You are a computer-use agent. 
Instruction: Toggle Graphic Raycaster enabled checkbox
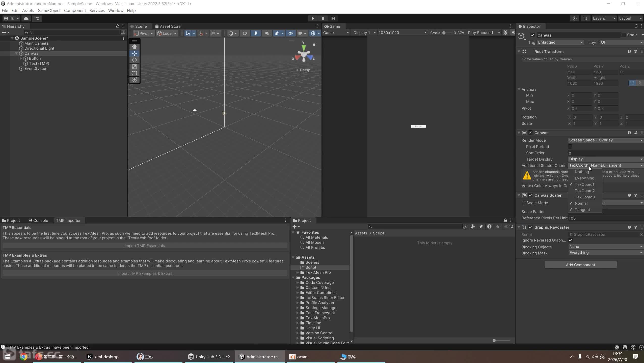coord(530,227)
